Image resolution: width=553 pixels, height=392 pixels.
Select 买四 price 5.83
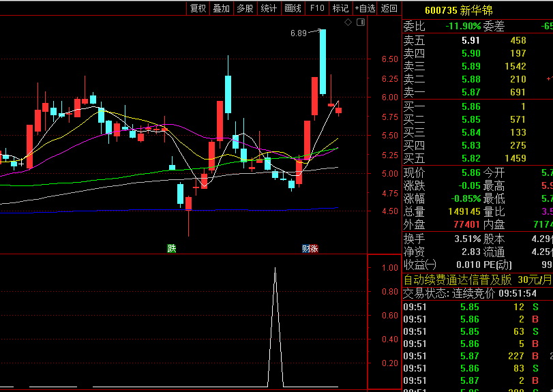click(470, 145)
